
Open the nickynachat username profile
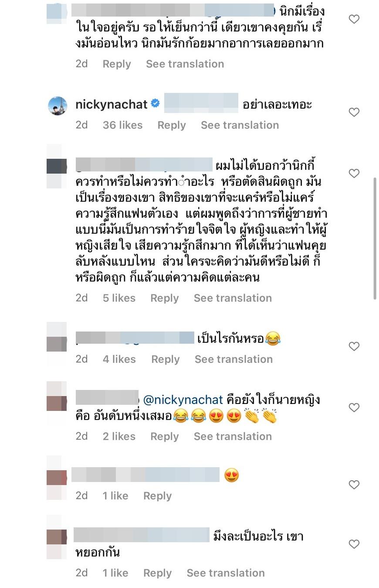click(112, 105)
